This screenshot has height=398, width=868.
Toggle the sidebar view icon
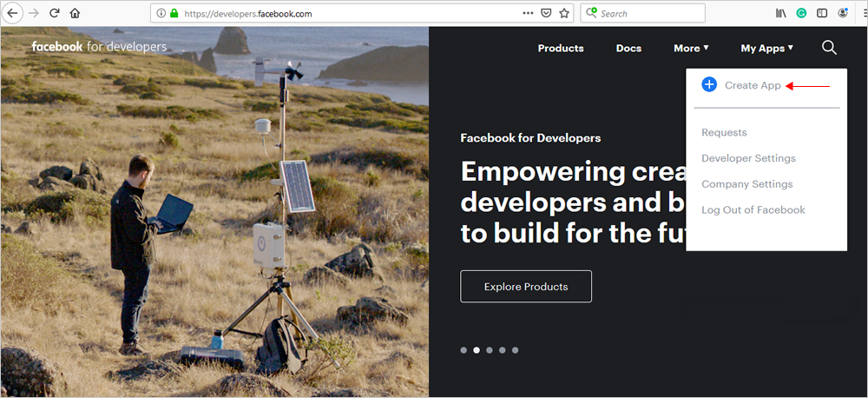coord(822,13)
